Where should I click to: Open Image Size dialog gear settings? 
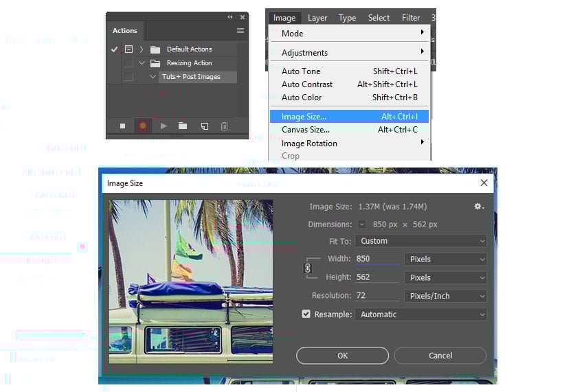pyautogui.click(x=479, y=206)
